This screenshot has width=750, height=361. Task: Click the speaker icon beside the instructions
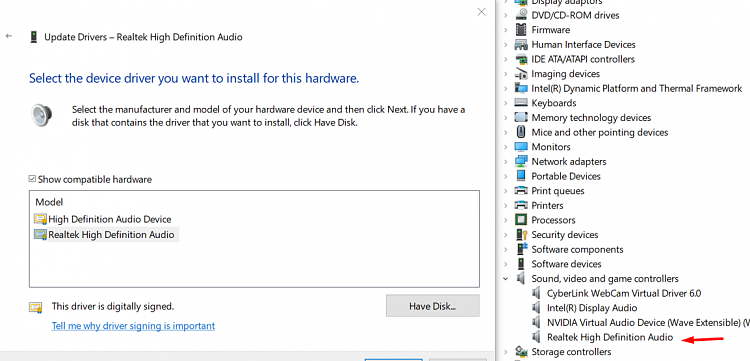42,115
